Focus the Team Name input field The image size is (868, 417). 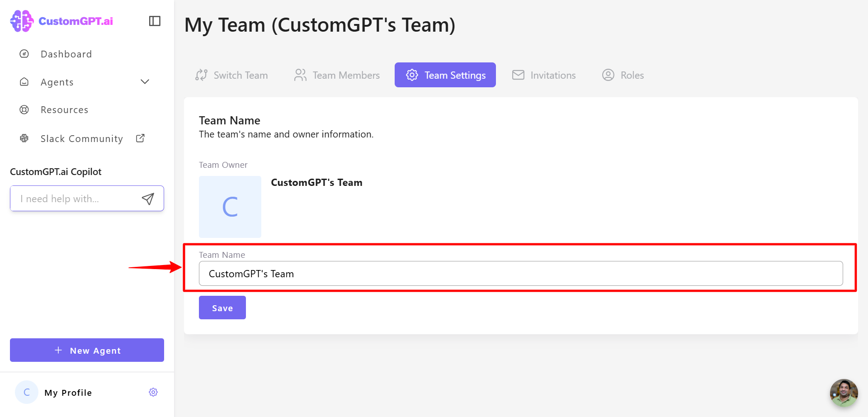point(521,274)
